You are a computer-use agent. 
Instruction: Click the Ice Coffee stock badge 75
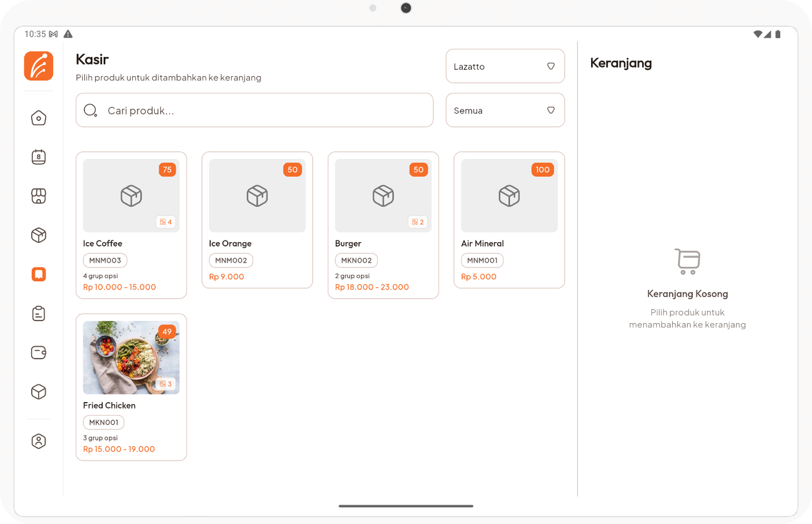point(167,170)
